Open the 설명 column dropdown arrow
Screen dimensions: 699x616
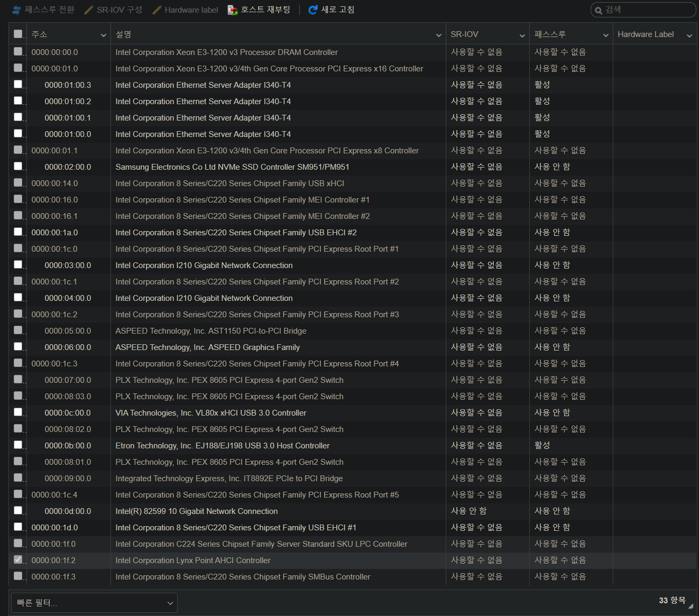coord(439,35)
